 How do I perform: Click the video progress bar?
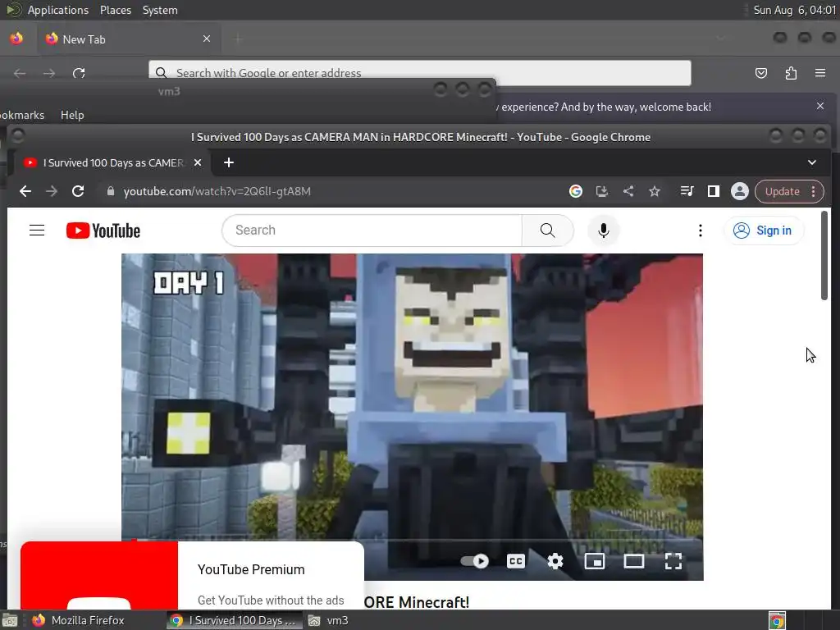(412, 541)
